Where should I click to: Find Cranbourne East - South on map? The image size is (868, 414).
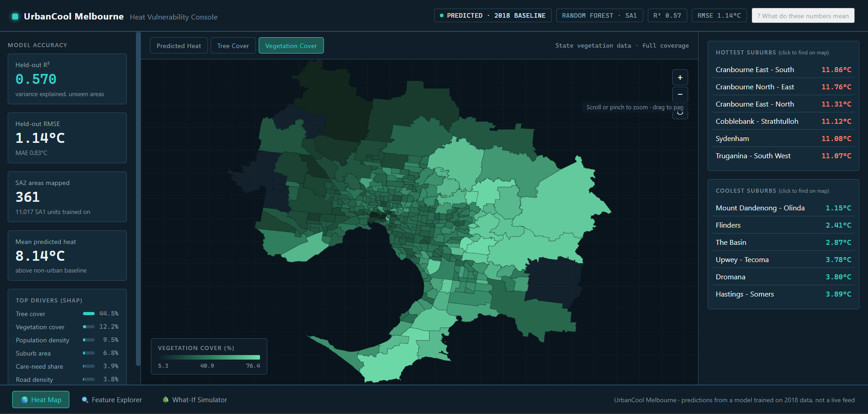coord(783,70)
